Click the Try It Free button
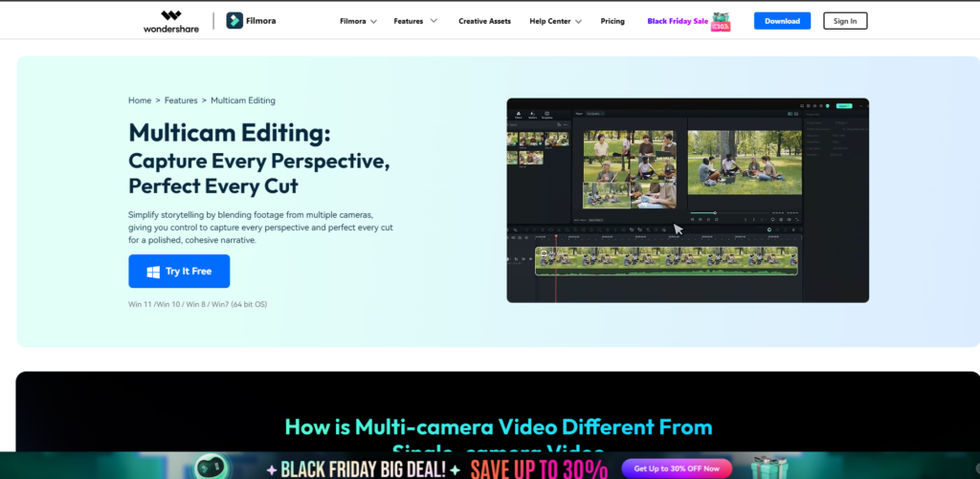Viewport: 980px width, 479px height. [x=179, y=271]
